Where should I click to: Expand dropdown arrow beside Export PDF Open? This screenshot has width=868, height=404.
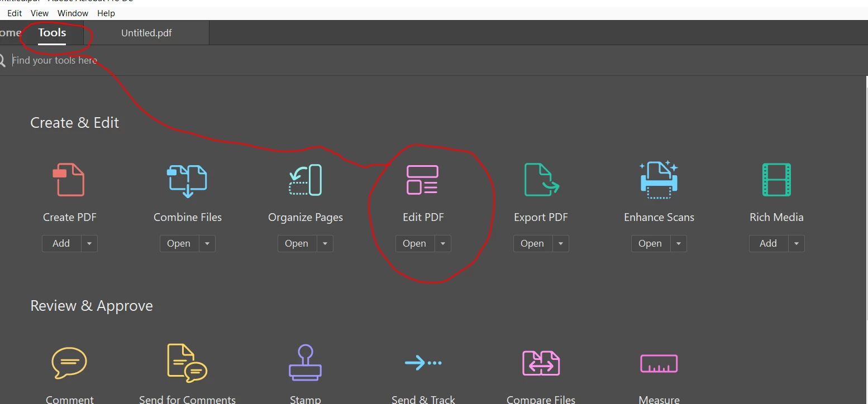coord(561,244)
